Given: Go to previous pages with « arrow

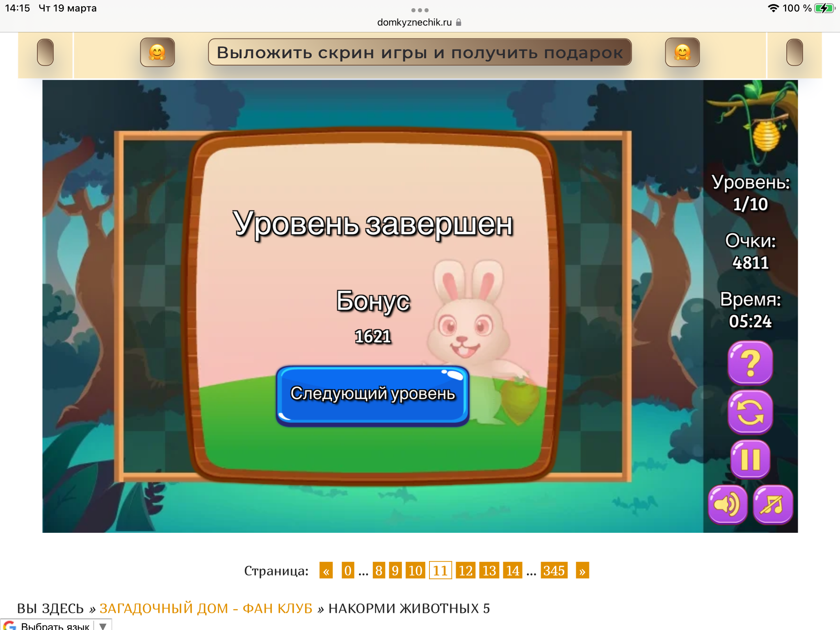Looking at the screenshot, I should [326, 571].
